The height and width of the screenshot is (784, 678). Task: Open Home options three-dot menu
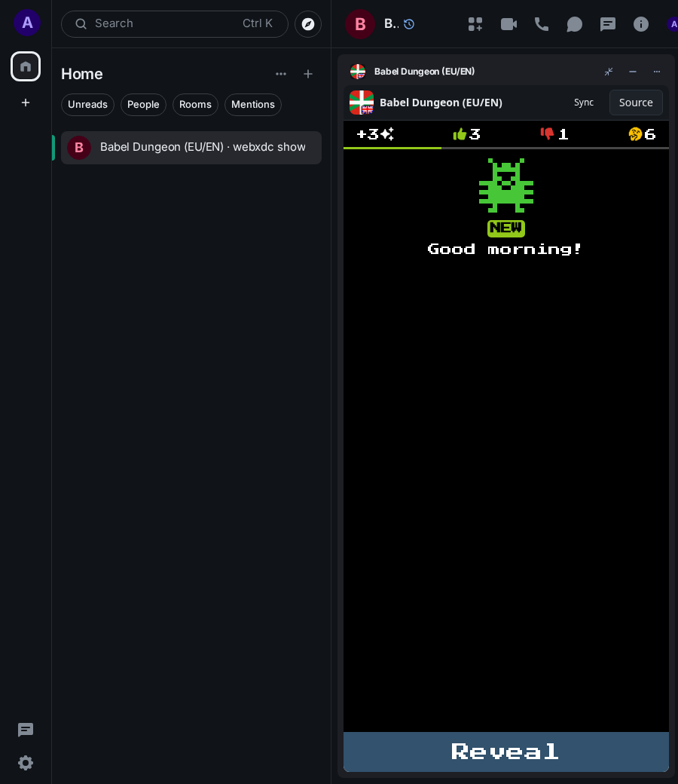pyautogui.click(x=281, y=74)
